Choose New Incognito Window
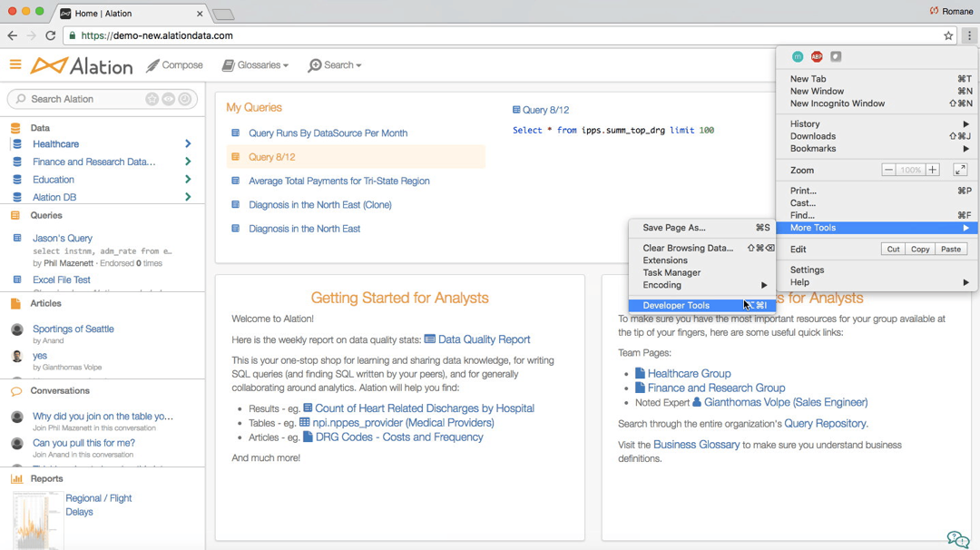Screen dimensions: 980x550 pyautogui.click(x=877, y=103)
